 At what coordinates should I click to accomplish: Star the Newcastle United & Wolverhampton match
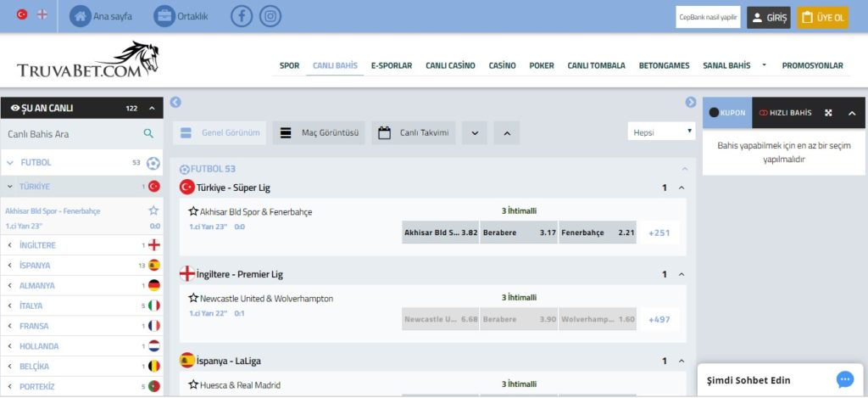pos(193,298)
